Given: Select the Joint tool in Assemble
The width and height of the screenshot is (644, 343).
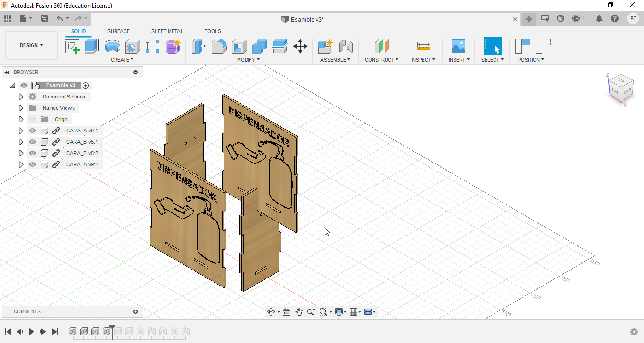Looking at the screenshot, I should point(346,46).
